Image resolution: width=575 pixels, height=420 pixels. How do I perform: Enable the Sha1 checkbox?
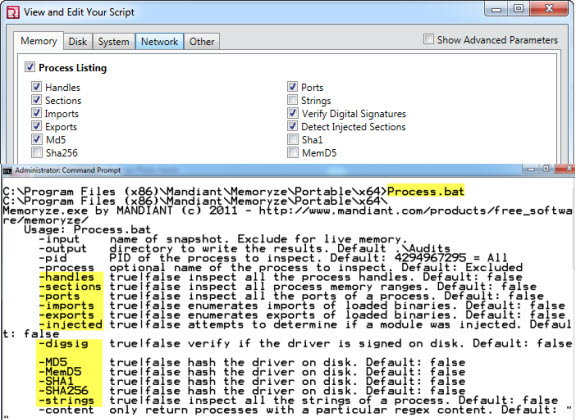tap(292, 139)
